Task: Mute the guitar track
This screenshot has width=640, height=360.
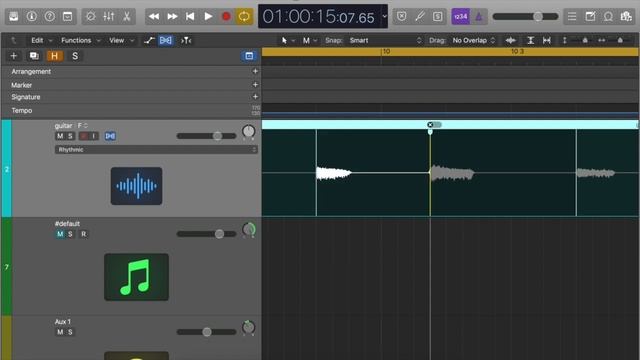Action: tap(60, 136)
